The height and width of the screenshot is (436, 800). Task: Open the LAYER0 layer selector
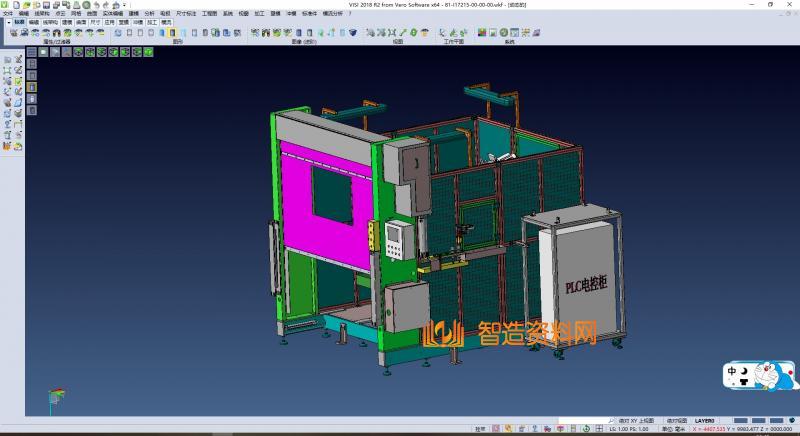705,421
